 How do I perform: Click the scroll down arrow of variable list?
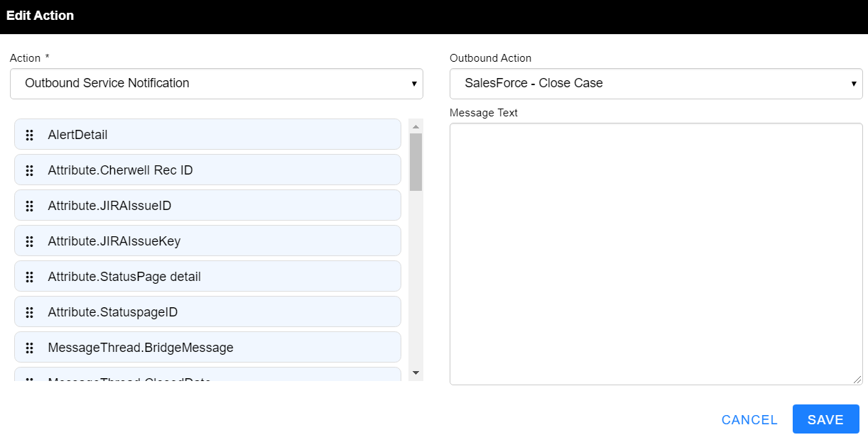pyautogui.click(x=416, y=372)
